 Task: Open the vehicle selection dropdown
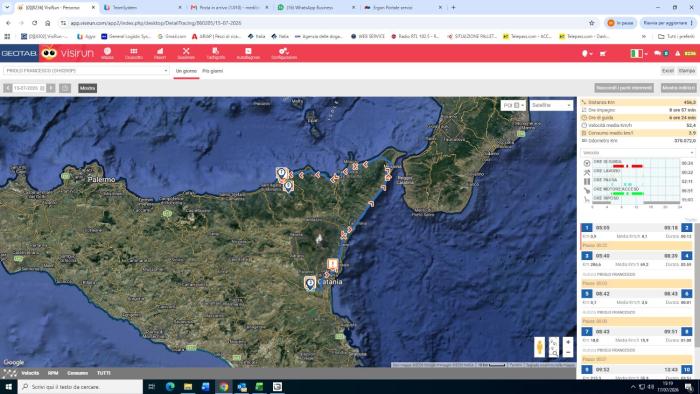coord(86,71)
